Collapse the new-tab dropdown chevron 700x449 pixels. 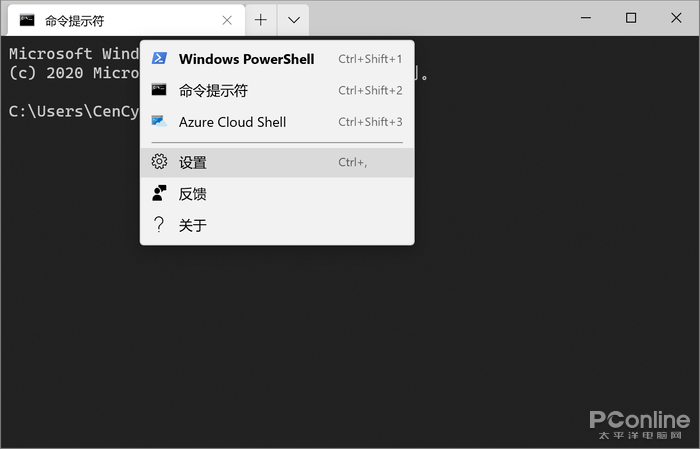pyautogui.click(x=293, y=20)
